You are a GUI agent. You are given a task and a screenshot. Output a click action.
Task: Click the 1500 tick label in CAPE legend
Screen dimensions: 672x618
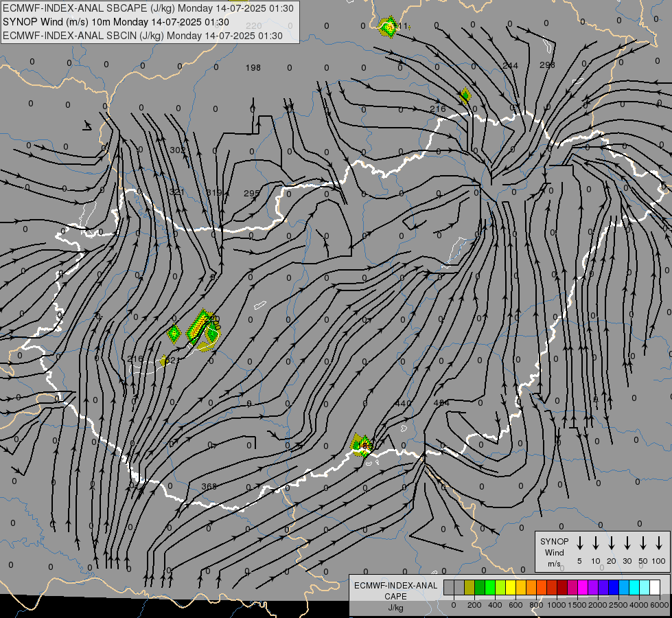pos(577,605)
